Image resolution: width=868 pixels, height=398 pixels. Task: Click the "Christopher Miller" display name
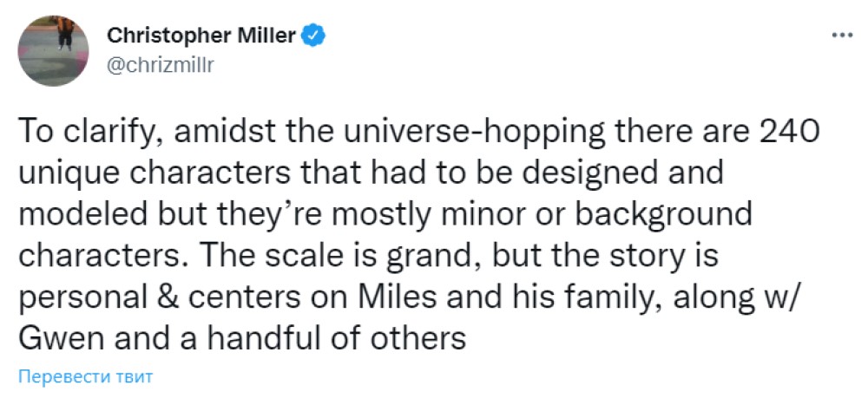[201, 36]
